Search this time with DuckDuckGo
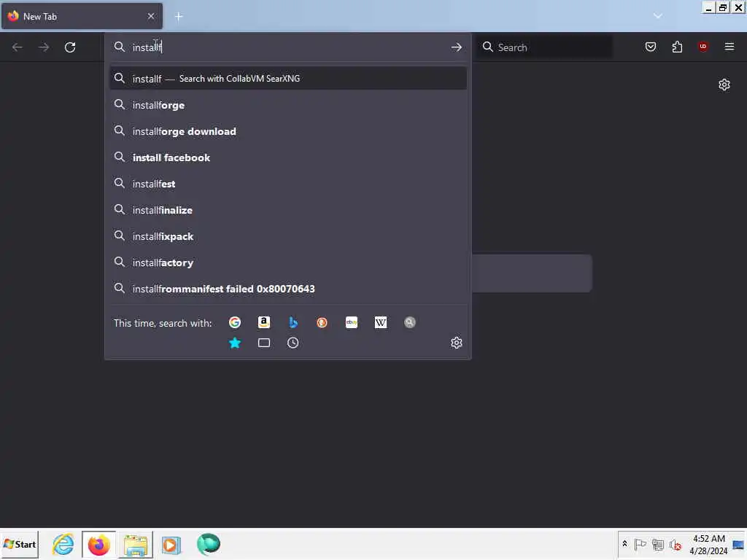The image size is (747, 560). coord(322,322)
